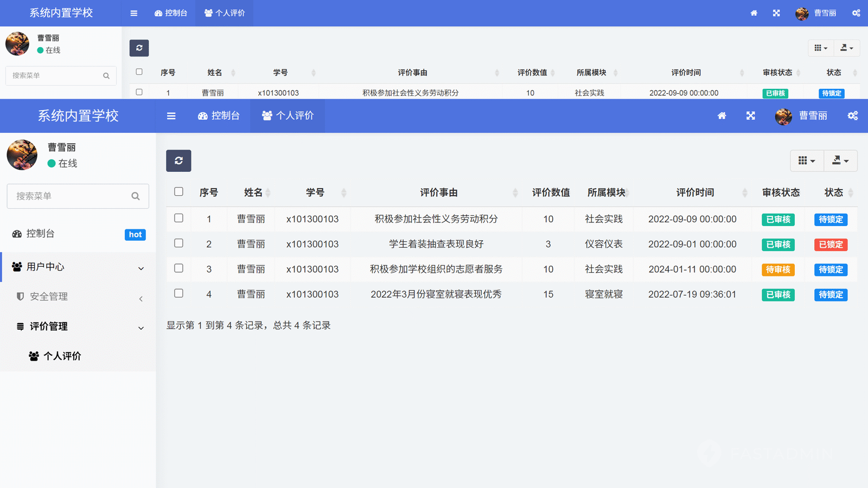Click the avatar picture beside 曹雪丽 in the lower header
Viewport: 868px width, 488px height.
pyautogui.click(x=783, y=116)
